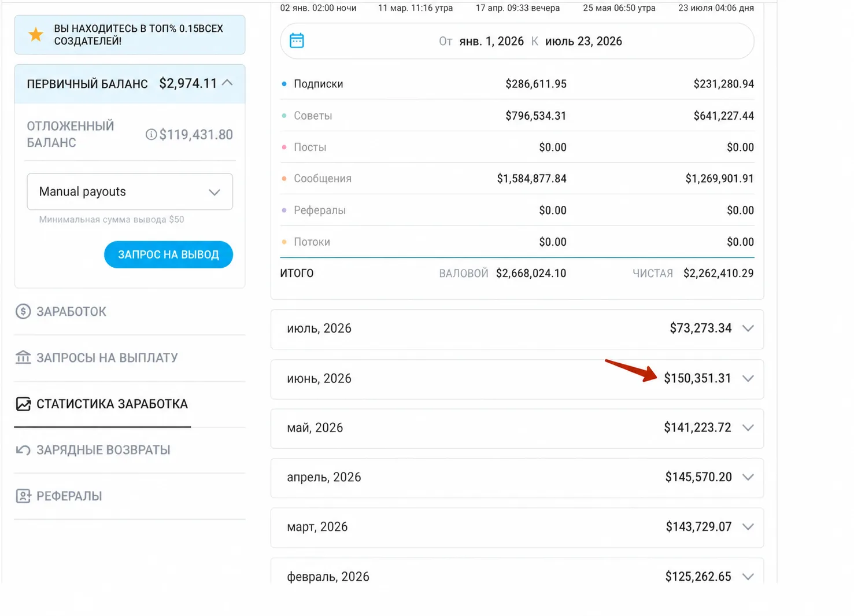This screenshot has width=854, height=616.
Task: Expand апрель, 2026 monthly breakdown
Action: 517,478
